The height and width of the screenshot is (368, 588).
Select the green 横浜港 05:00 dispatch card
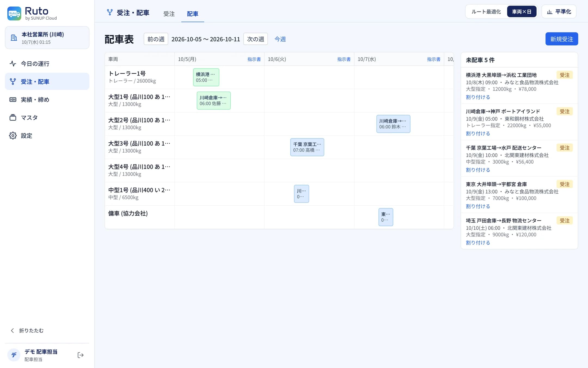(206, 77)
